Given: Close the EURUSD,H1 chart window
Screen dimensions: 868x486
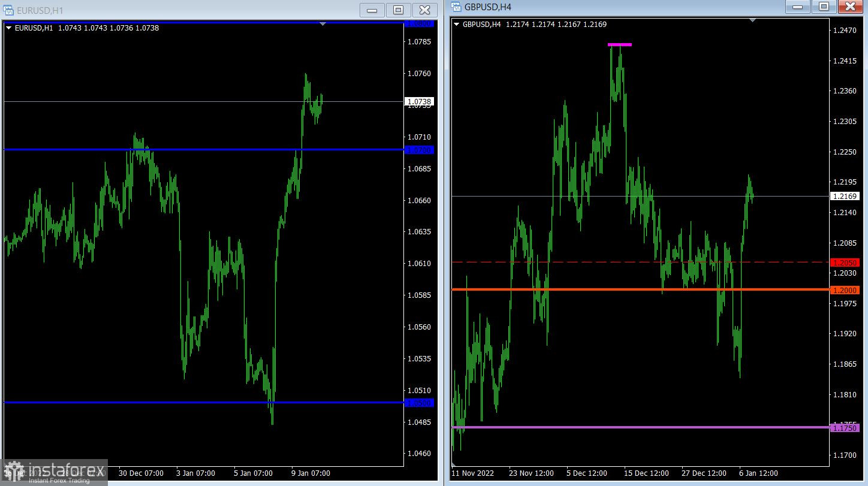Looking at the screenshot, I should 425,10.
